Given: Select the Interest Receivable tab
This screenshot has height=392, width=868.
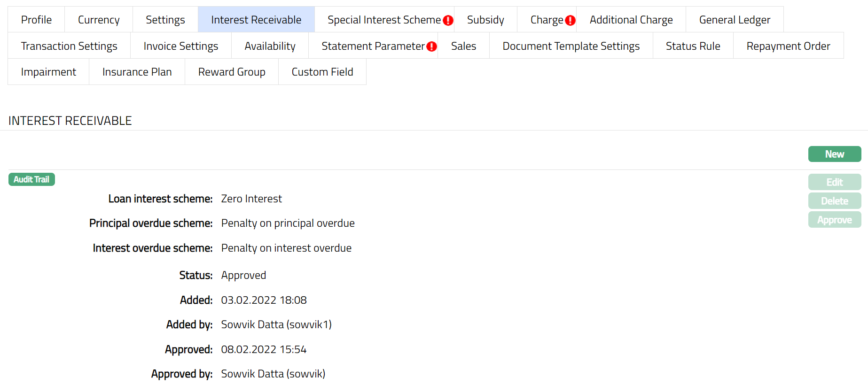Looking at the screenshot, I should tap(256, 20).
